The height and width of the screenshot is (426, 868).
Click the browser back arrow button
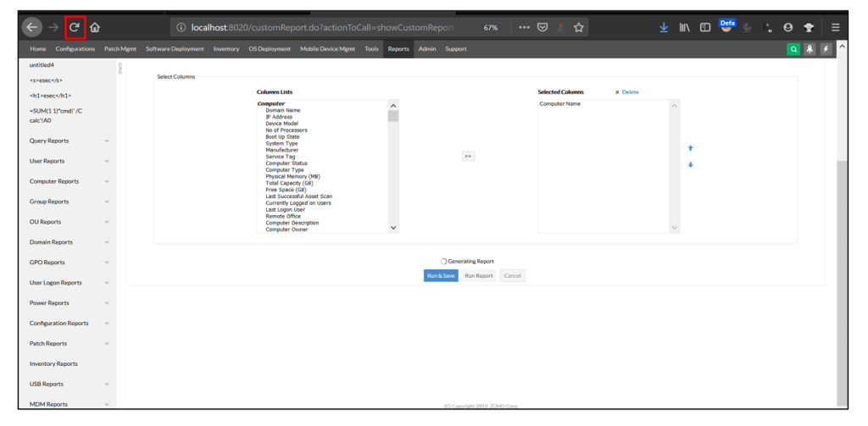32,27
